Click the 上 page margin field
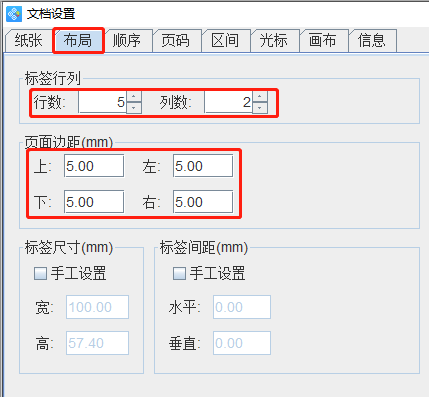Screen dimensions: 429x397 pyautogui.click(x=94, y=166)
